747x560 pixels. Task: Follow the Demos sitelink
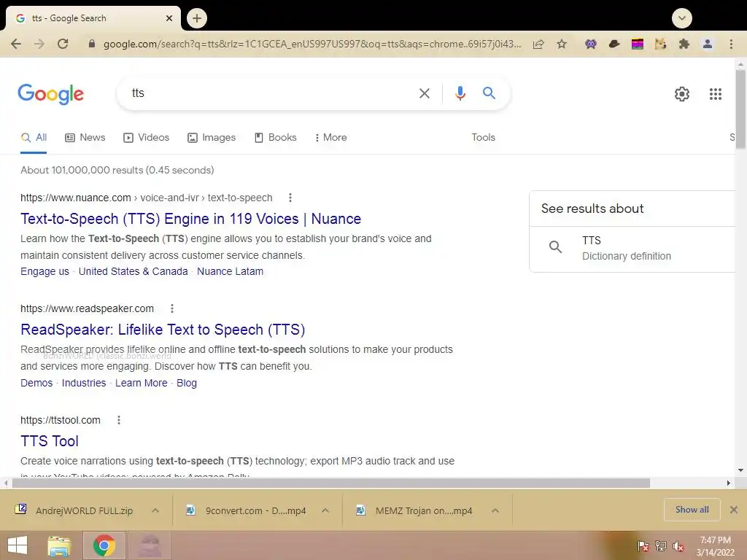coord(36,383)
